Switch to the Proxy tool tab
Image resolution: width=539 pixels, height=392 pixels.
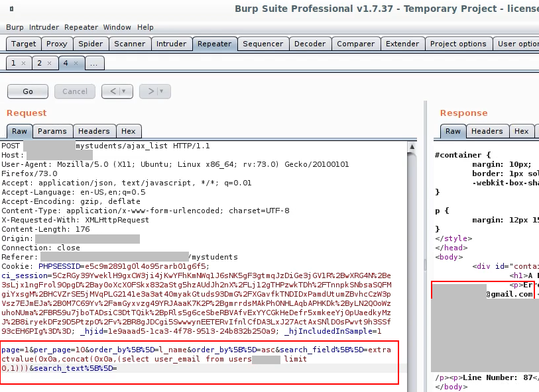pos(57,44)
